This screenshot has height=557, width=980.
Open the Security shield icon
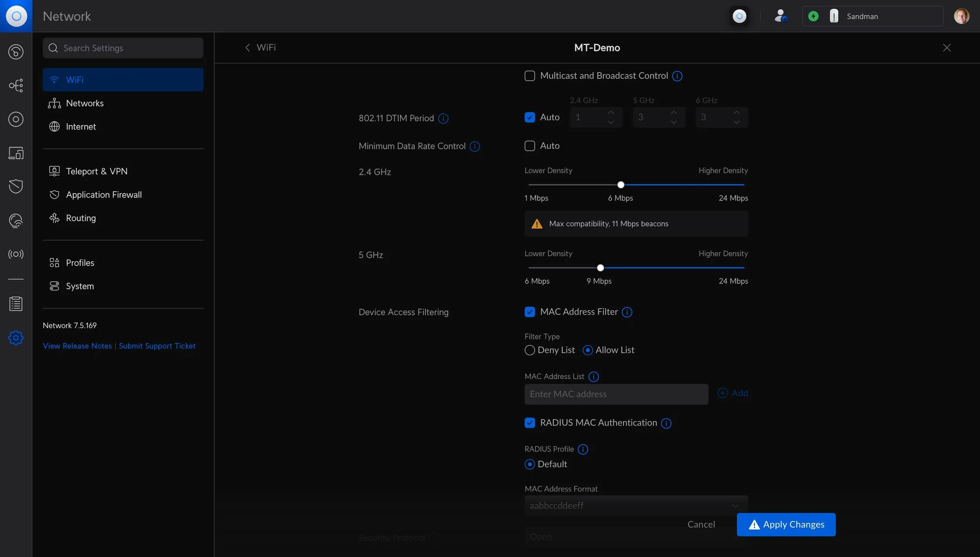click(x=16, y=186)
